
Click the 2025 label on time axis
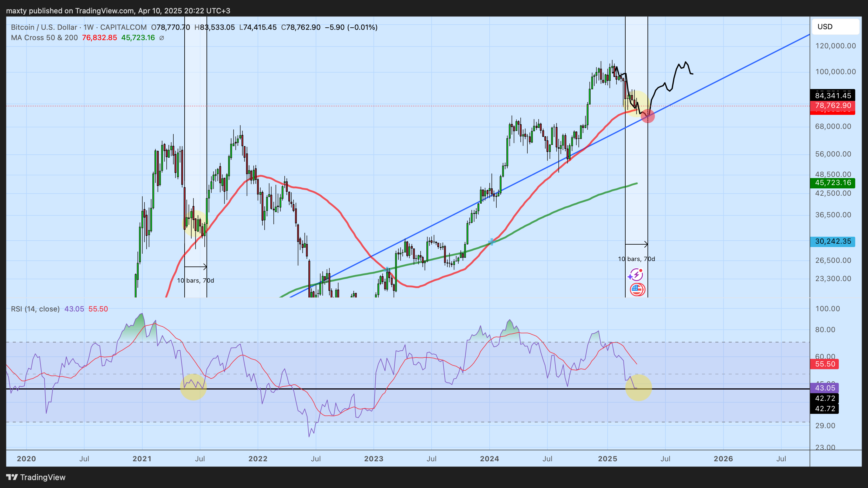tap(608, 459)
